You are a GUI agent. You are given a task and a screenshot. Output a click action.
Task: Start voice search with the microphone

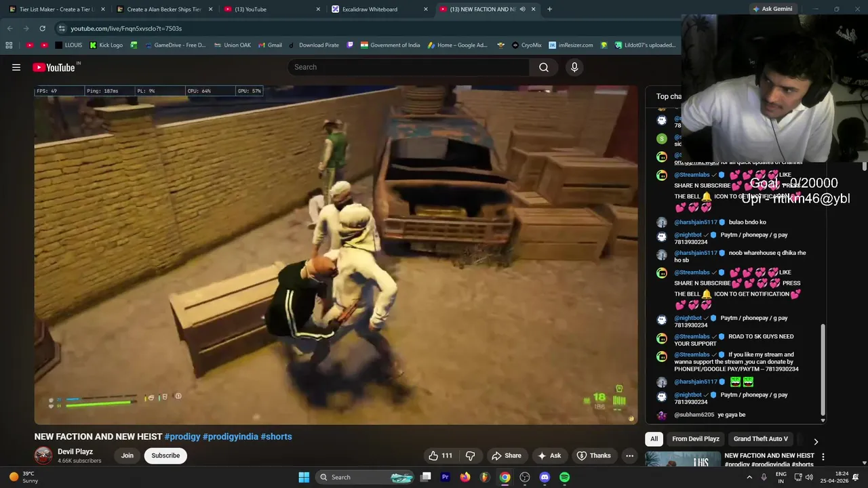(574, 67)
